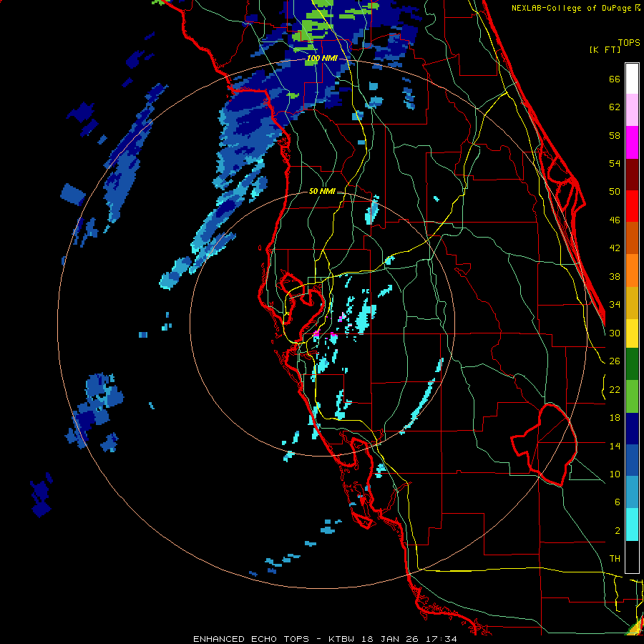This screenshot has height=644, width=644.
Task: Click the legend value 22
Action: point(615,390)
